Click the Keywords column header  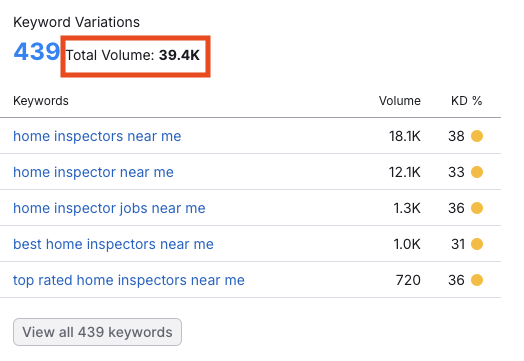[x=41, y=101]
